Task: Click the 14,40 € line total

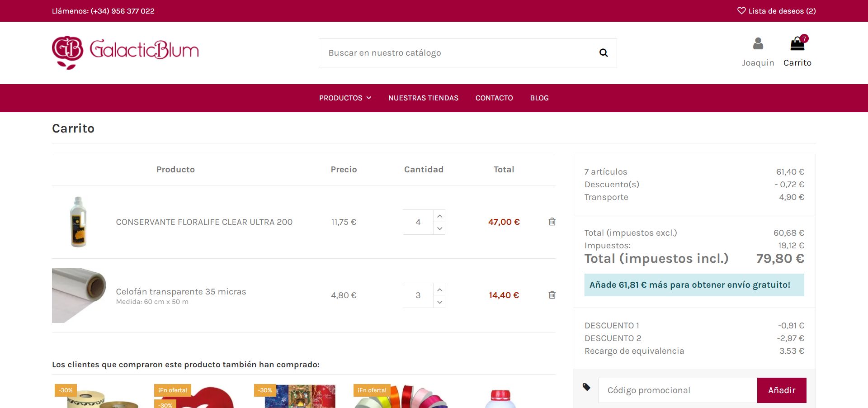Action: tap(504, 295)
